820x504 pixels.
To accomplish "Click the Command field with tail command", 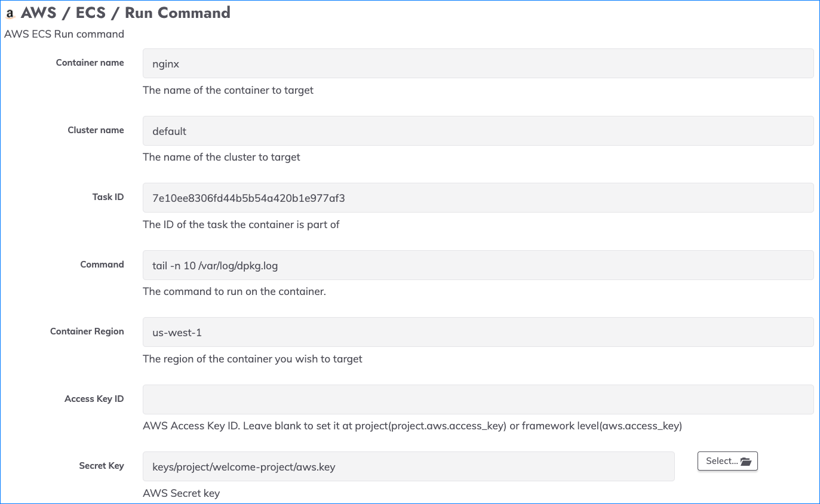I will [x=478, y=265].
